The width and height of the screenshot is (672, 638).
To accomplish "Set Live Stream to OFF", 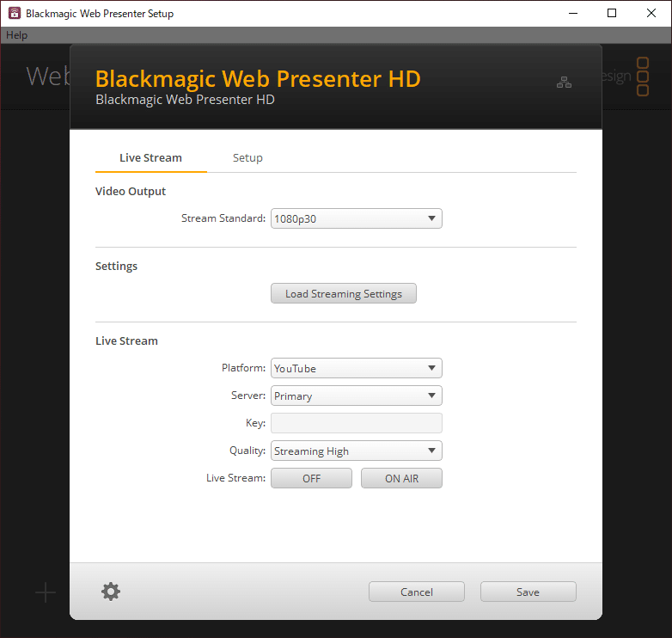I will tap(311, 478).
